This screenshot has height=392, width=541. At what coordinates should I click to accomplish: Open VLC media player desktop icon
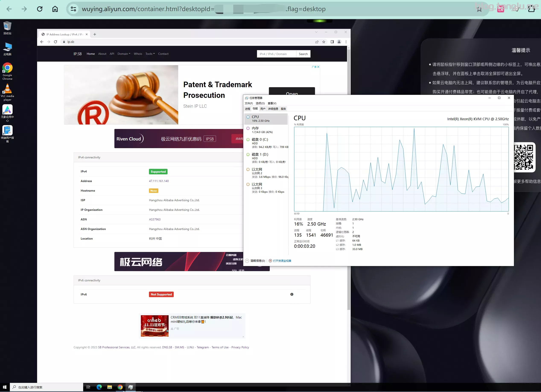click(7, 92)
